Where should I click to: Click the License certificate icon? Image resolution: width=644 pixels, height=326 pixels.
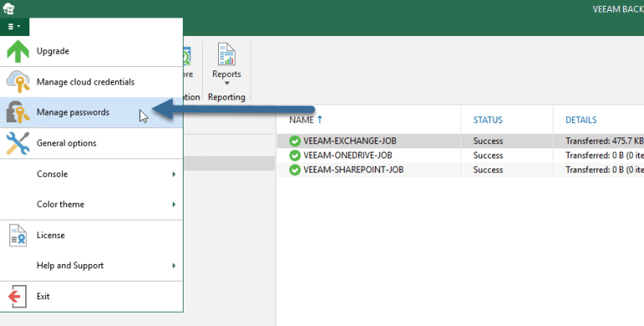click(18, 235)
